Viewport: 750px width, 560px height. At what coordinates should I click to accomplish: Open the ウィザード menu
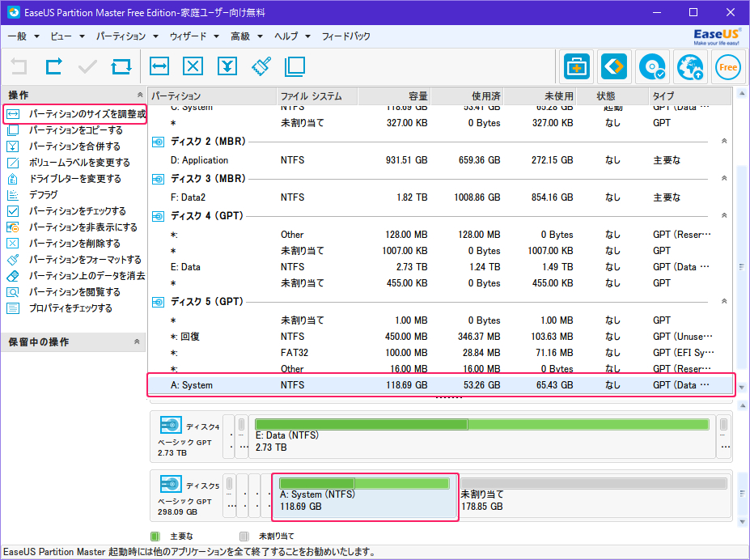pyautogui.click(x=194, y=36)
